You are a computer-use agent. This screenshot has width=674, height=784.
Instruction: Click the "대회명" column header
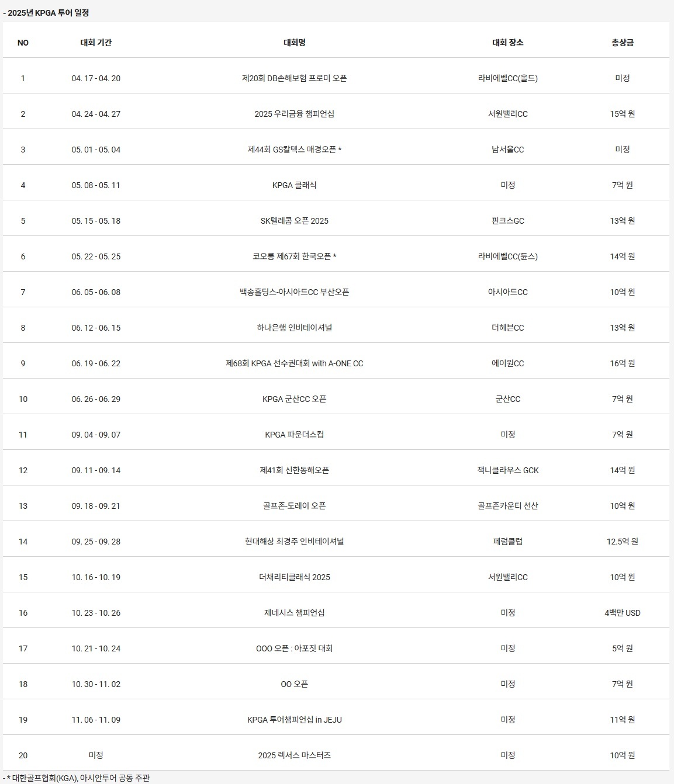[x=294, y=43]
